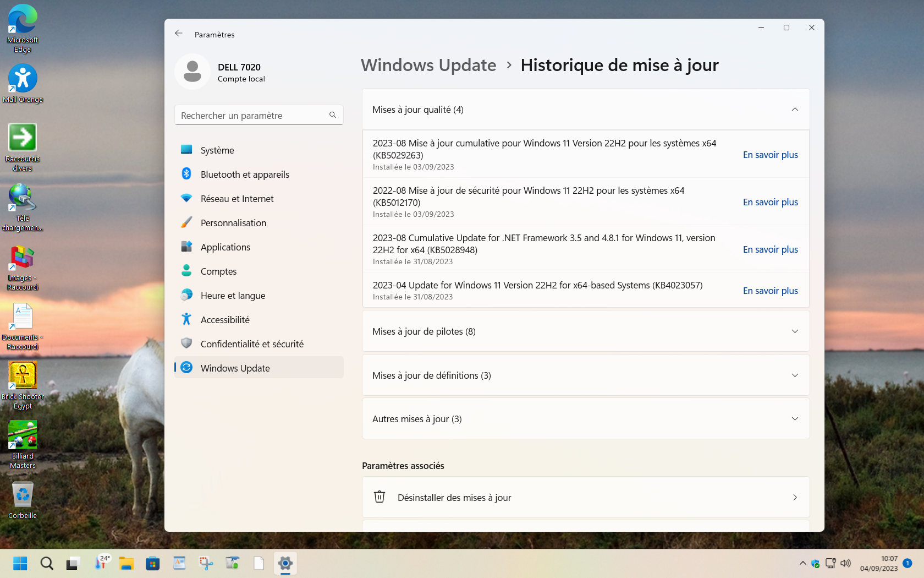
Task: Open the Applications settings category
Action: tap(259, 247)
